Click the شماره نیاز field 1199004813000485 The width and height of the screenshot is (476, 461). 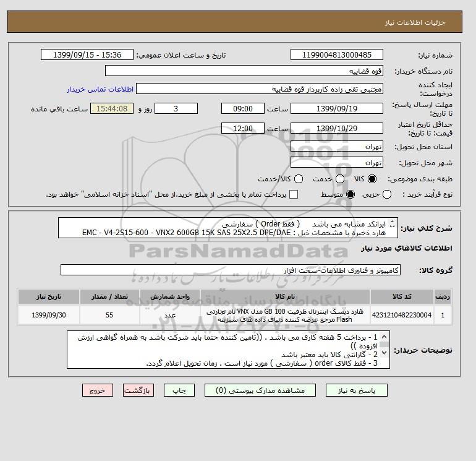(x=337, y=54)
